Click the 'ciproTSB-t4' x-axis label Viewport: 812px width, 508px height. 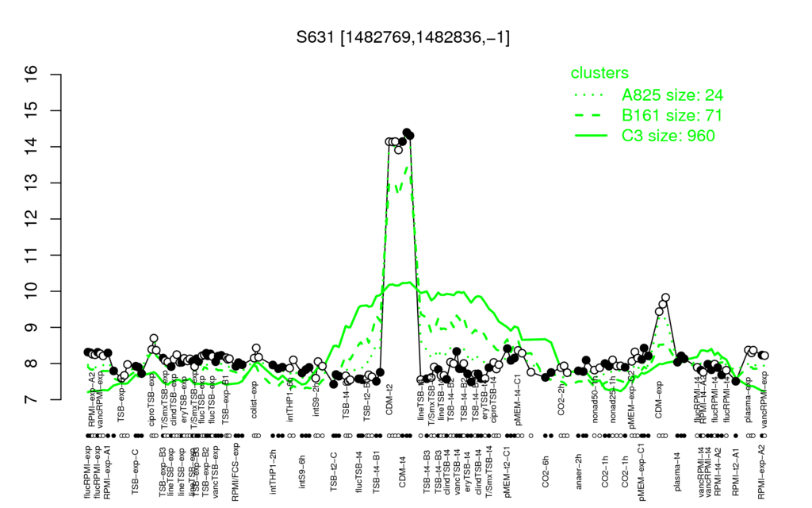[x=493, y=401]
